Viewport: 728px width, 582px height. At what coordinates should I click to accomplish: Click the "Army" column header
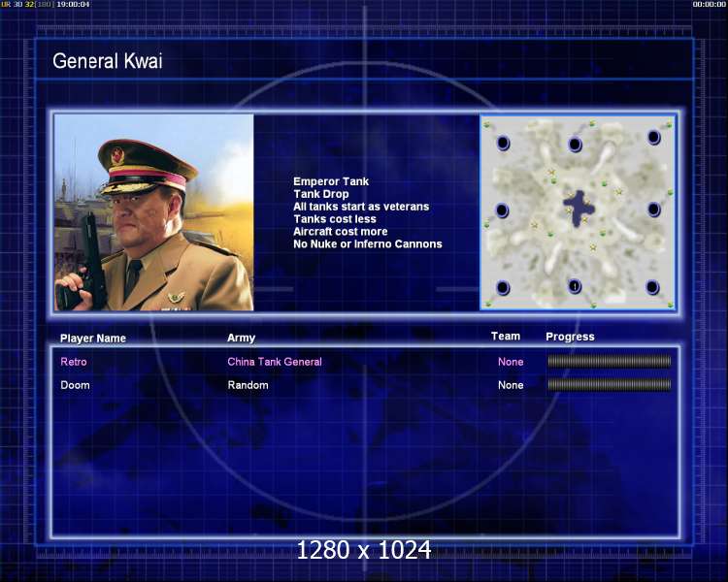coord(241,339)
